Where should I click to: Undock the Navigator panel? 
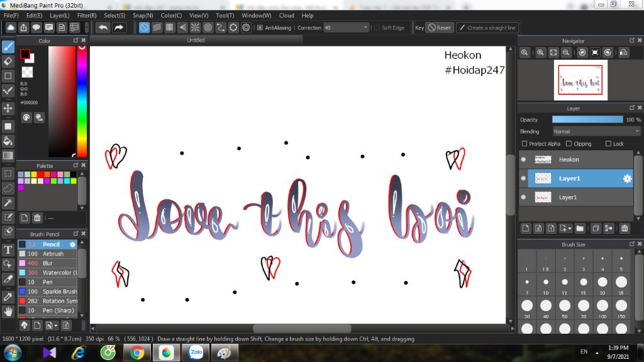(631, 40)
